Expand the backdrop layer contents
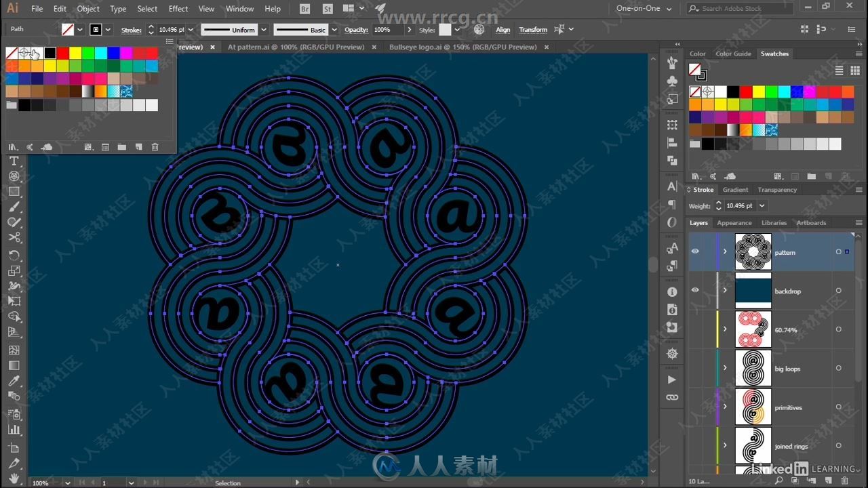 724,290
